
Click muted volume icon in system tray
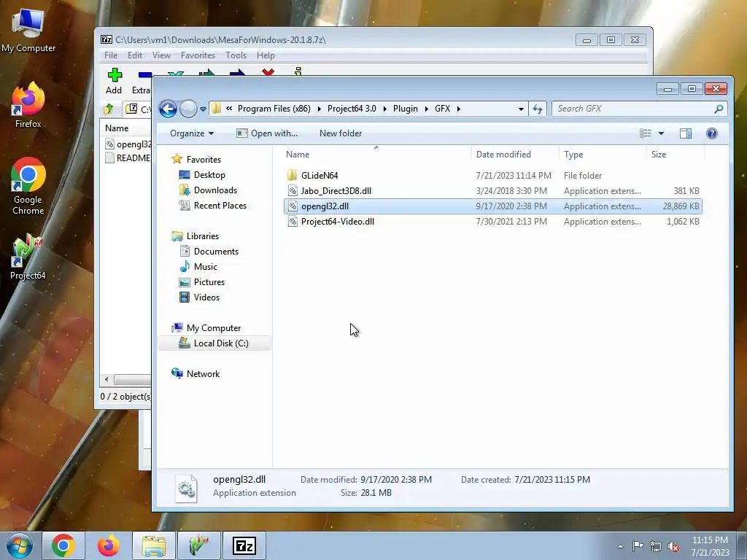pos(673,546)
